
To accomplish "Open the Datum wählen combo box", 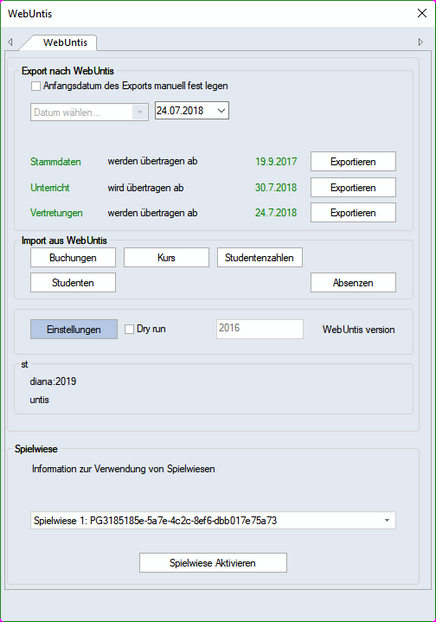I will [x=89, y=112].
